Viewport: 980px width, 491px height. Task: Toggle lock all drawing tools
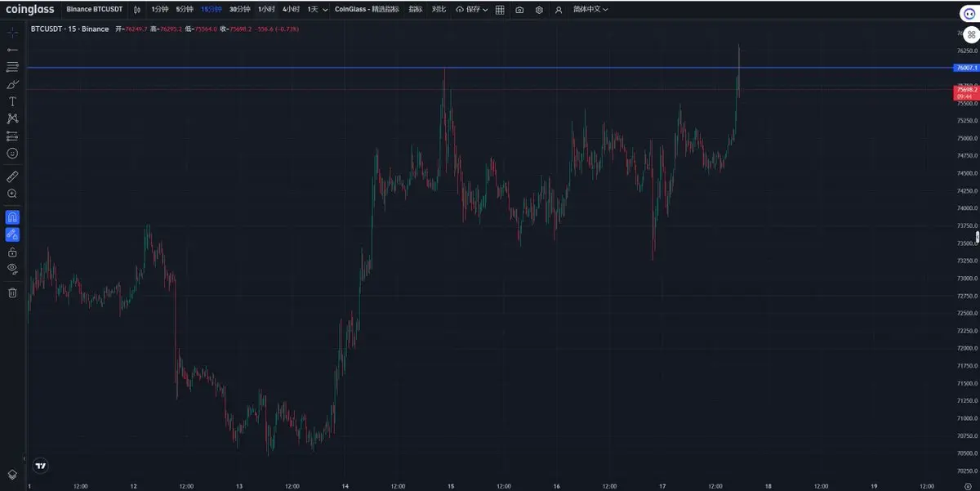coord(12,252)
